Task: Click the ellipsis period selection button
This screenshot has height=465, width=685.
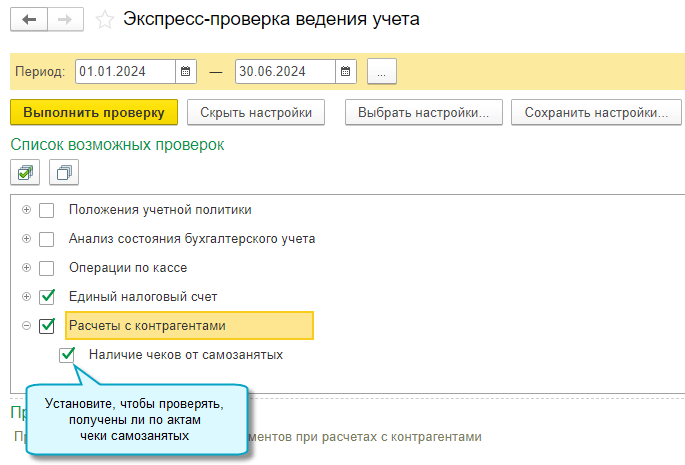Action: tap(382, 71)
